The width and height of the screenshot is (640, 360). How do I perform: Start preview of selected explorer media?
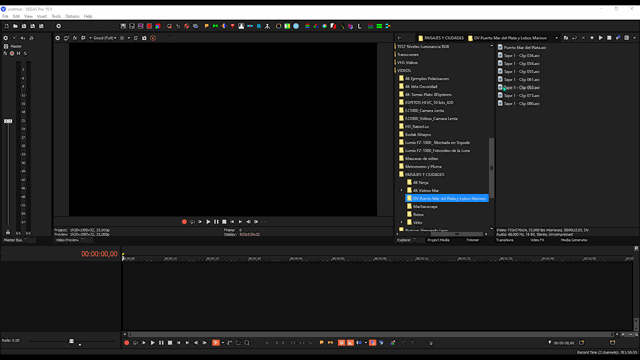tap(600, 38)
